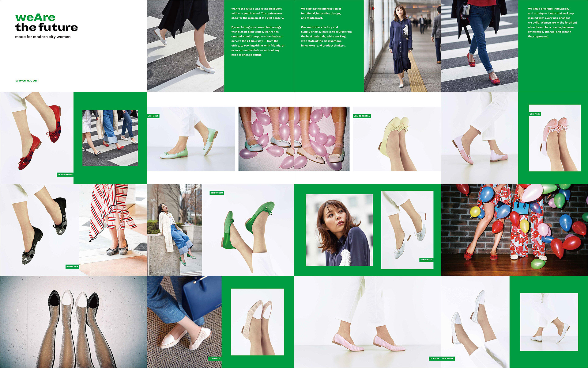Select the pink bow flats photo in green frame
This screenshot has width=588, height=368.
(x=555, y=138)
